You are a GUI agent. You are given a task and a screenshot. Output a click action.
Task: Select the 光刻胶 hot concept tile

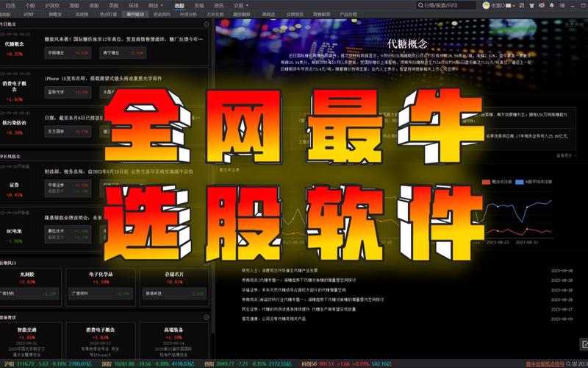27,277
